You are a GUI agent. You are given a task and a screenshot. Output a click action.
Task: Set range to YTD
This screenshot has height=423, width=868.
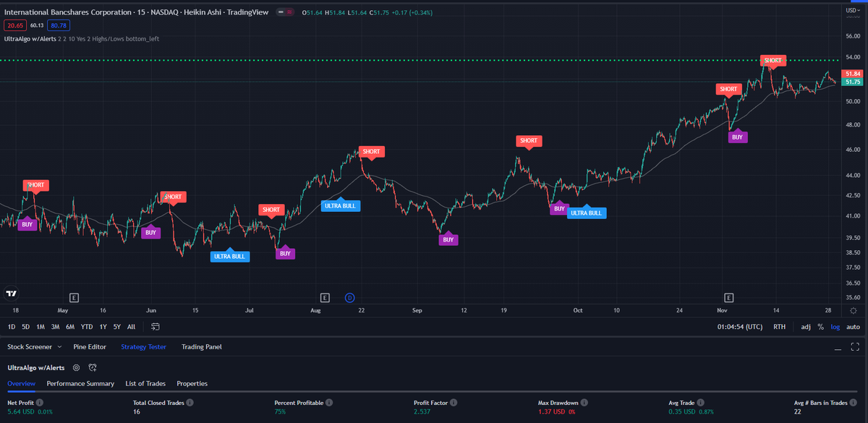pos(87,327)
